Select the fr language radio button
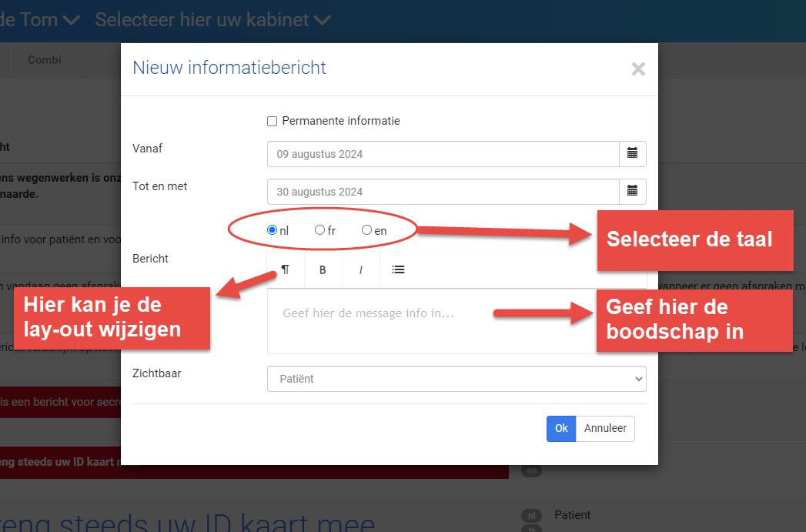Image resolution: width=806 pixels, height=532 pixels. click(319, 230)
